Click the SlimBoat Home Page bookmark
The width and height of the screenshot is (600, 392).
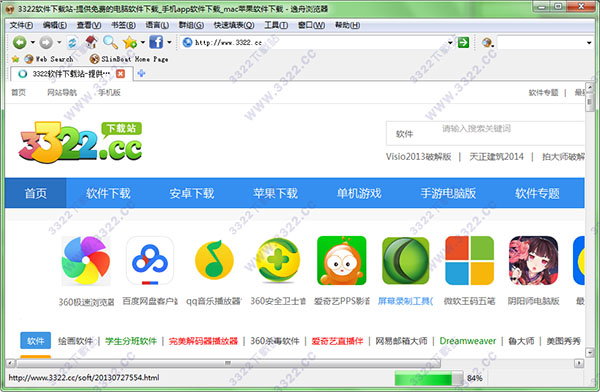129,59
